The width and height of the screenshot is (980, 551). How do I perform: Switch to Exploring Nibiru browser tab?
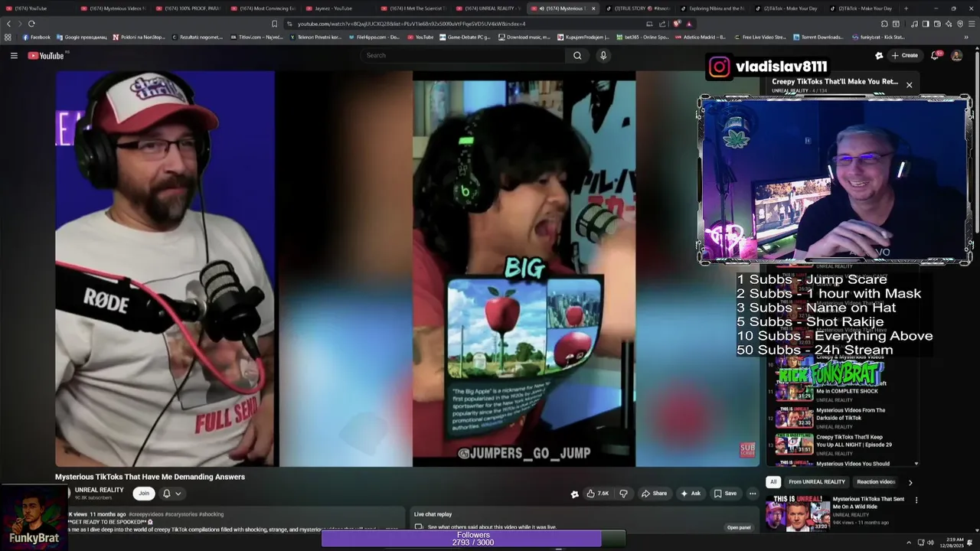[711, 8]
